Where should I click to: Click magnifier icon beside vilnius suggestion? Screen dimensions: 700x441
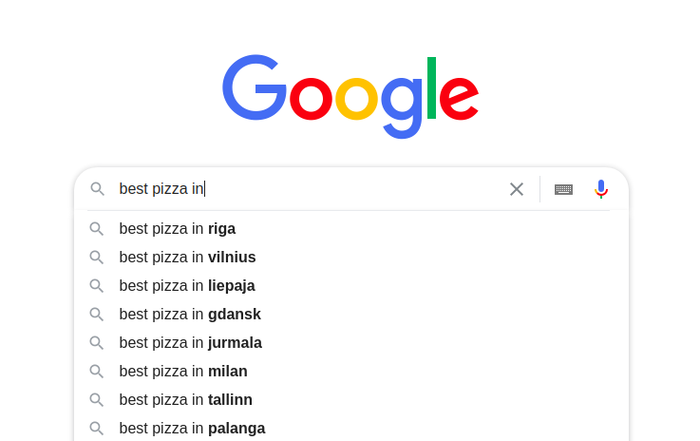point(96,258)
